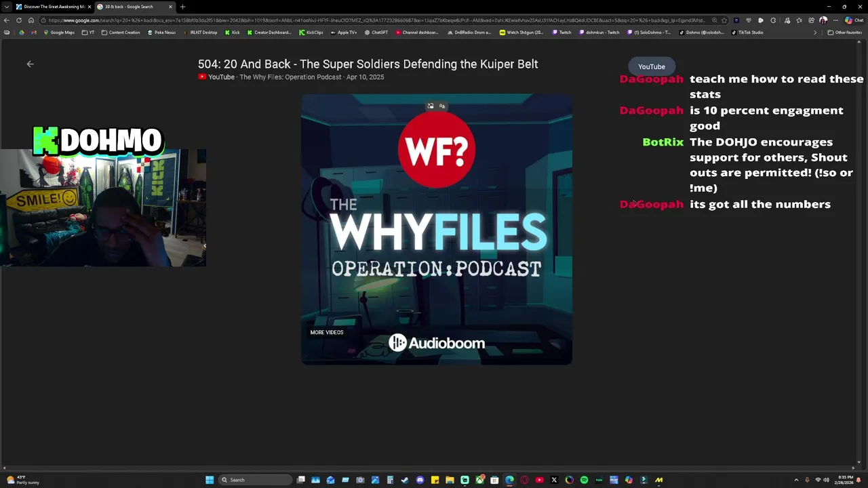The height and width of the screenshot is (488, 868).
Task: Open the X app from the taskbar
Action: click(554, 480)
